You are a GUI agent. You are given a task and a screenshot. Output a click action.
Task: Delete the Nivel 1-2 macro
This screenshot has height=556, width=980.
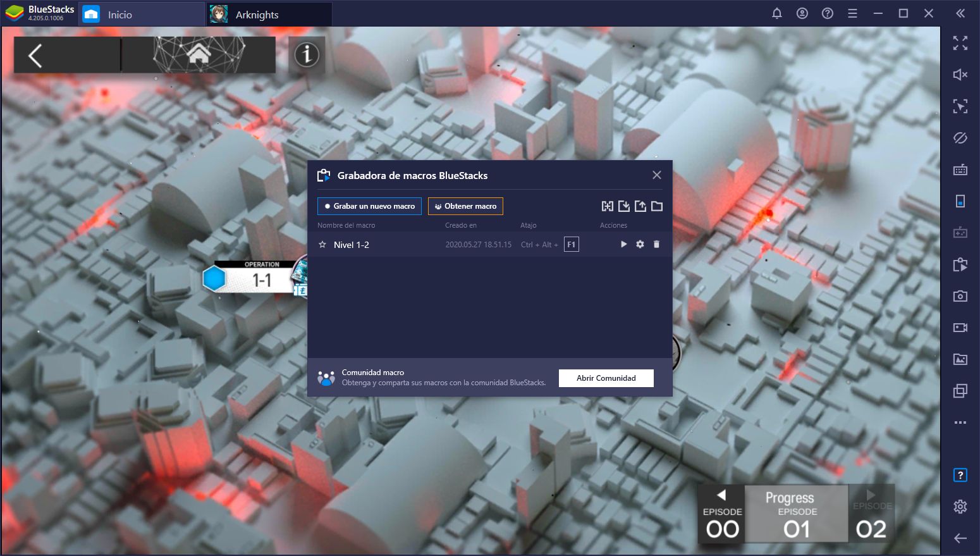(656, 244)
